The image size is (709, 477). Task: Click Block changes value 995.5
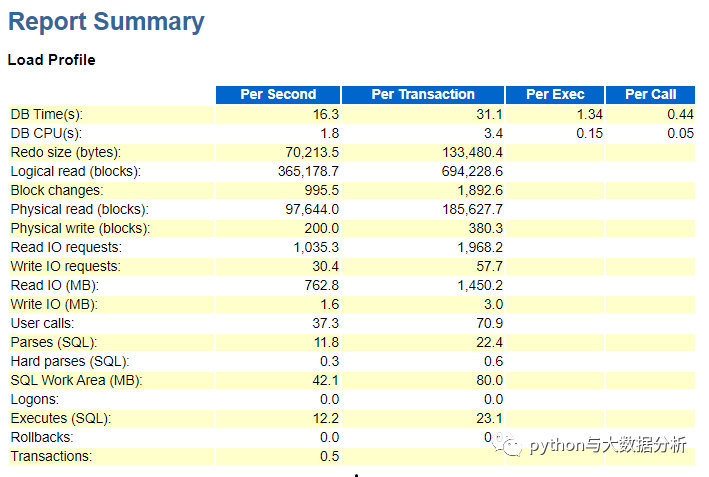click(321, 190)
